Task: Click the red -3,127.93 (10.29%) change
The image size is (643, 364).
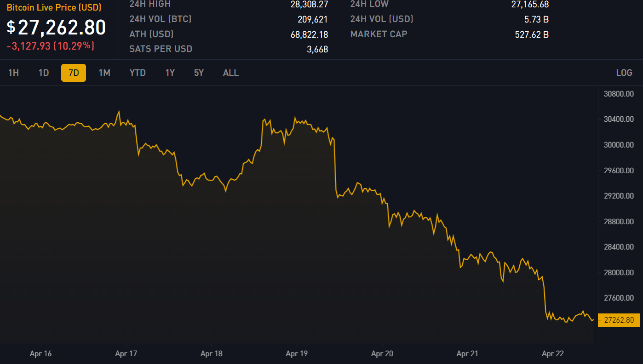Action: coord(51,46)
